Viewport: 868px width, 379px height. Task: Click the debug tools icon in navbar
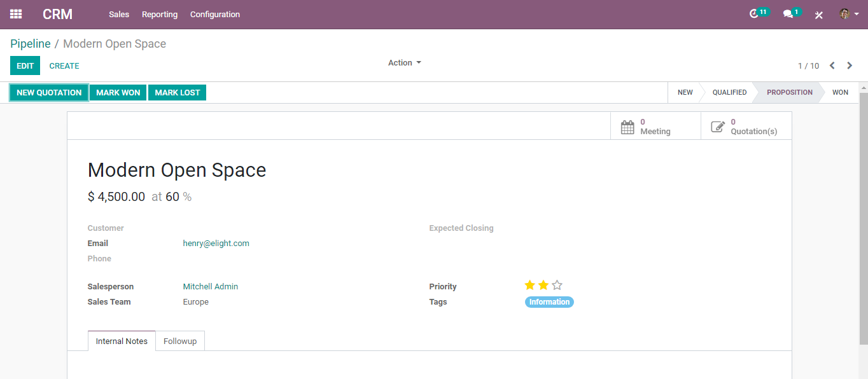pyautogui.click(x=819, y=15)
